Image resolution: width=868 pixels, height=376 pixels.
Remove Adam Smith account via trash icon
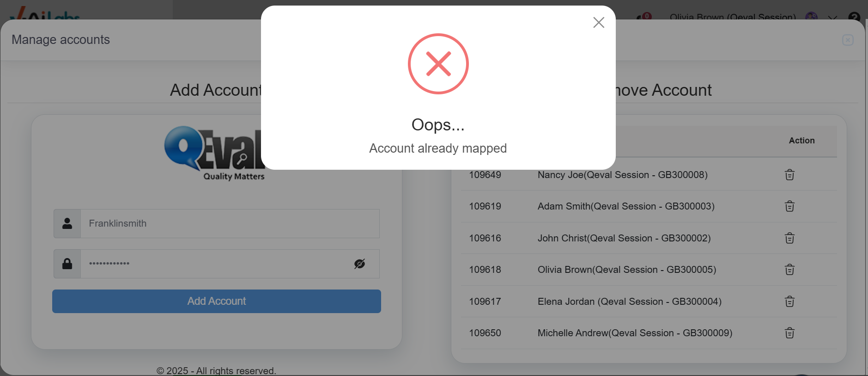(789, 206)
